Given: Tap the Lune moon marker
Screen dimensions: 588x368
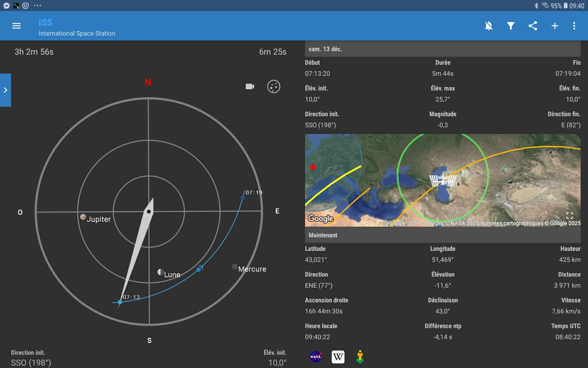Looking at the screenshot, I should [x=160, y=272].
